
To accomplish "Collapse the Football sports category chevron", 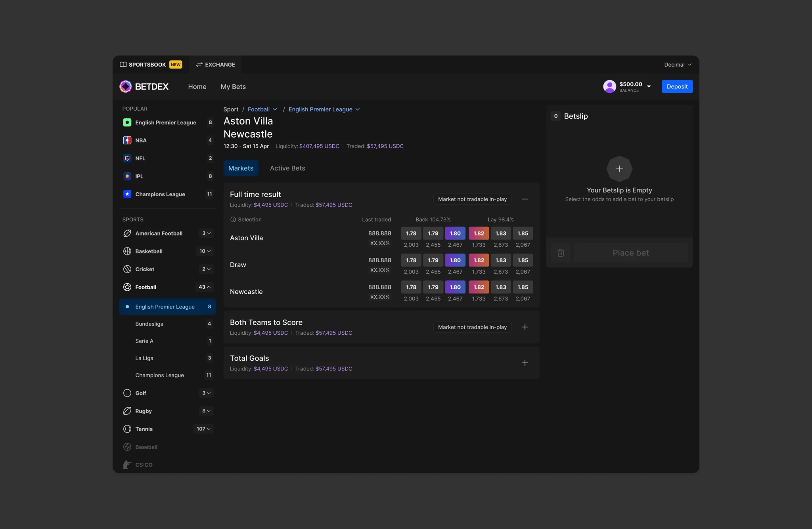I will pyautogui.click(x=208, y=287).
